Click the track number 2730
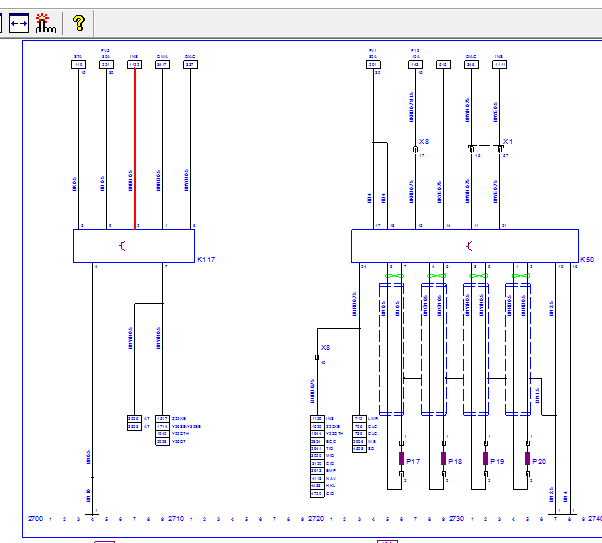This screenshot has width=602, height=543. tap(456, 519)
